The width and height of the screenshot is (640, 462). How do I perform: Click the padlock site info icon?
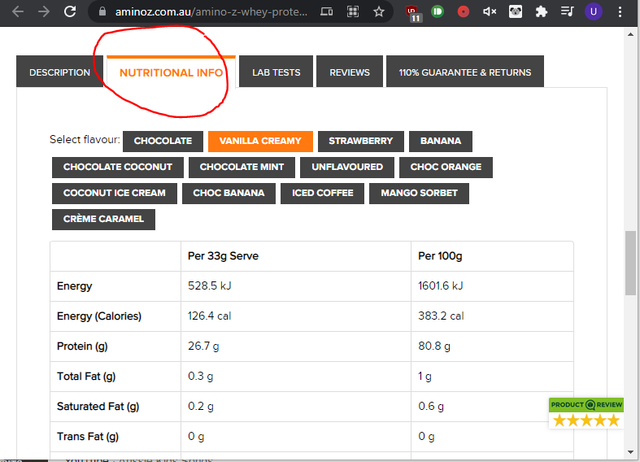(102, 11)
